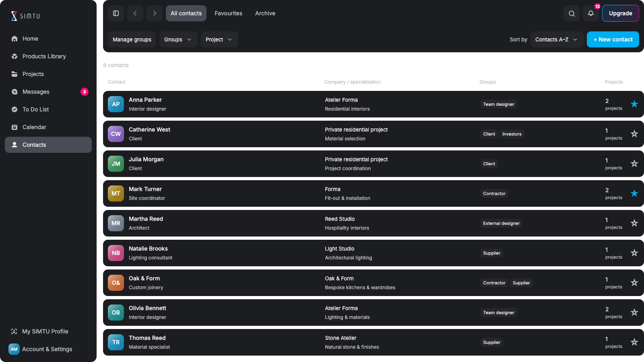Click 2 projects on Olivia Bennett row
The image size is (644, 362).
(614, 313)
